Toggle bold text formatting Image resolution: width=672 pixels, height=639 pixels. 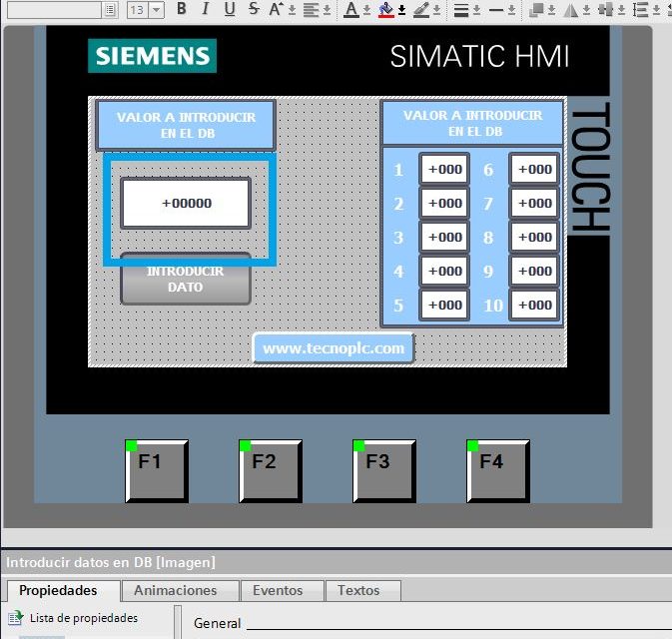[x=182, y=9]
